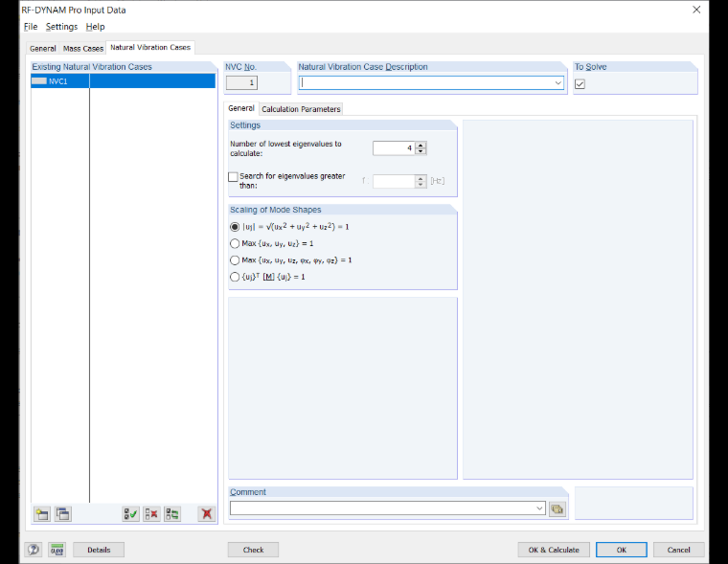The image size is (728, 564).
Task: Enable Search for eigenvalues greater than
Action: coord(233,177)
